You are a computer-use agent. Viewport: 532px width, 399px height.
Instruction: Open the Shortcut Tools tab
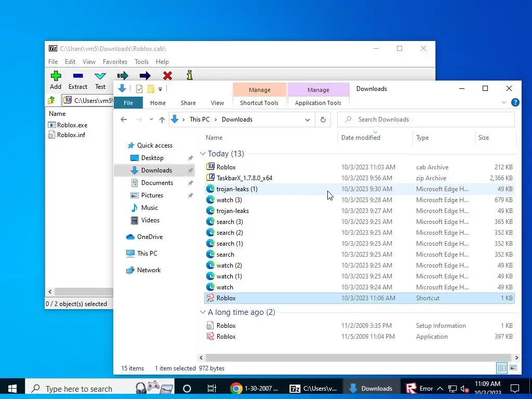[259, 103]
